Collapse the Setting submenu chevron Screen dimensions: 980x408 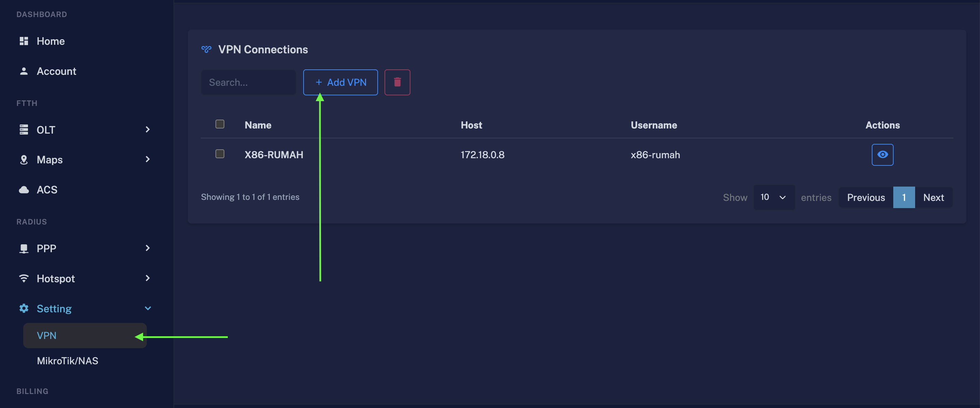point(148,308)
